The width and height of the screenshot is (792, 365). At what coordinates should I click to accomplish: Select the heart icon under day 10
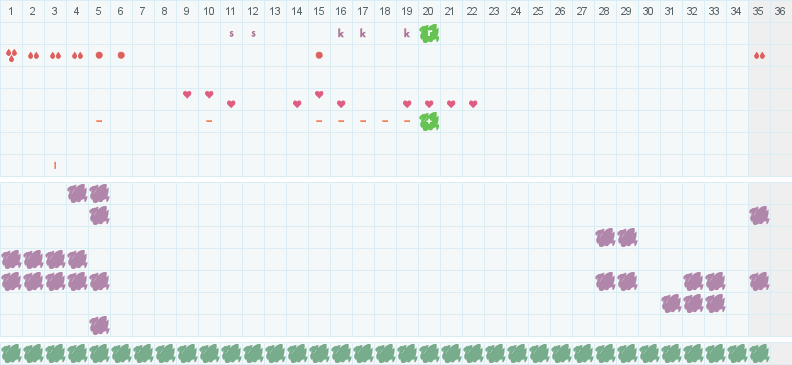(209, 94)
